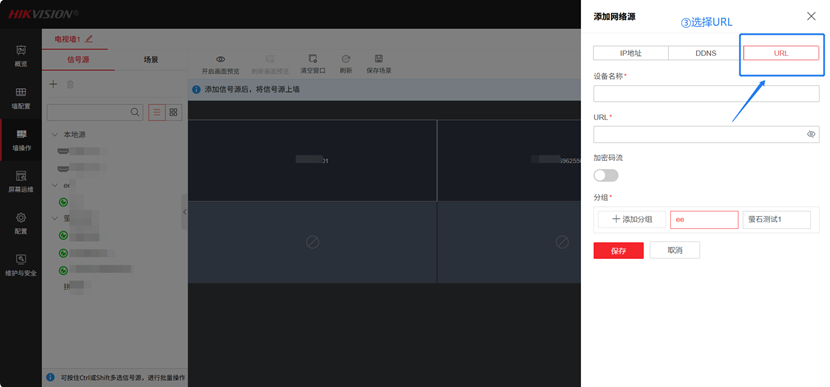This screenshot has height=387, width=830.
Task: Open the 配置 gear settings section
Action: pyautogui.click(x=21, y=223)
